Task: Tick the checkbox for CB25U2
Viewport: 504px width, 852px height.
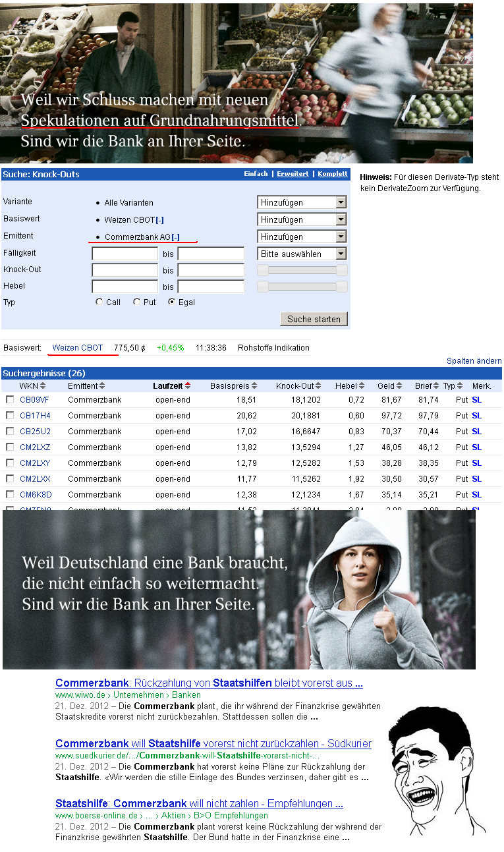Action: pyautogui.click(x=10, y=432)
